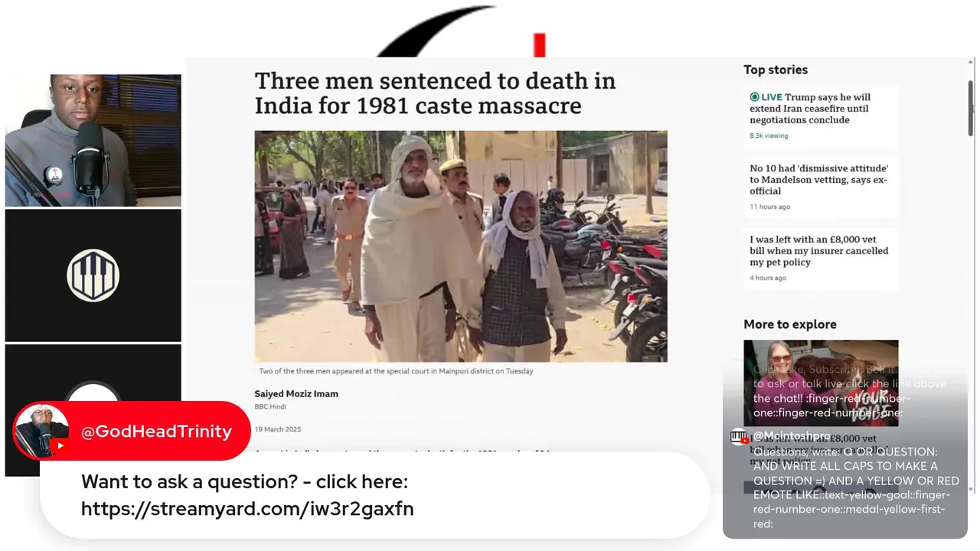
Task: Click the 'Top stories' heading
Action: tap(776, 70)
